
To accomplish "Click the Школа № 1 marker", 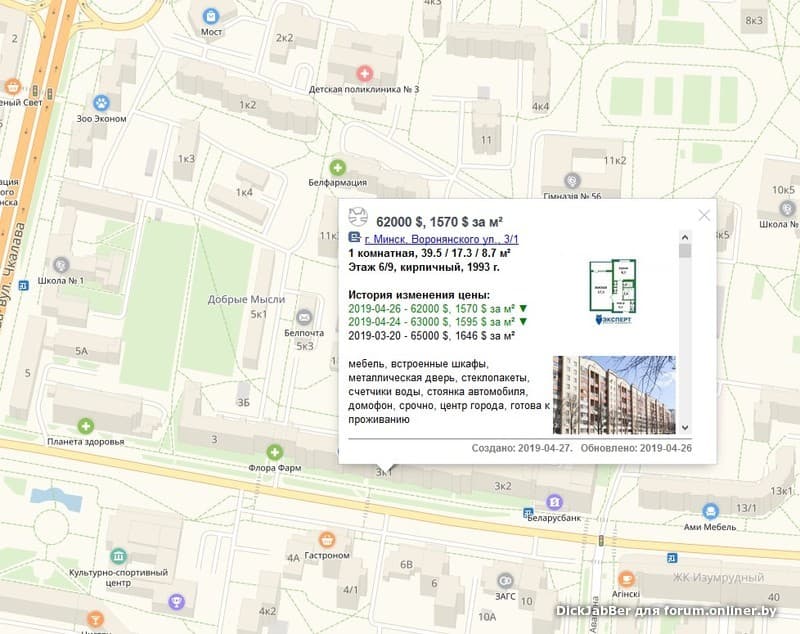I will click(x=61, y=265).
